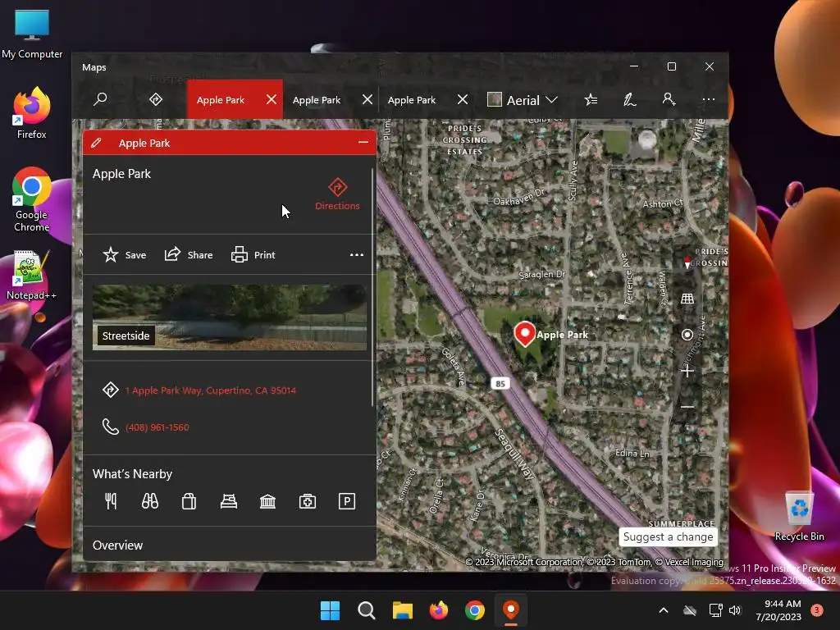Switch to the third Apple Park tab
Image resolution: width=840 pixels, height=630 pixels.
(x=412, y=99)
